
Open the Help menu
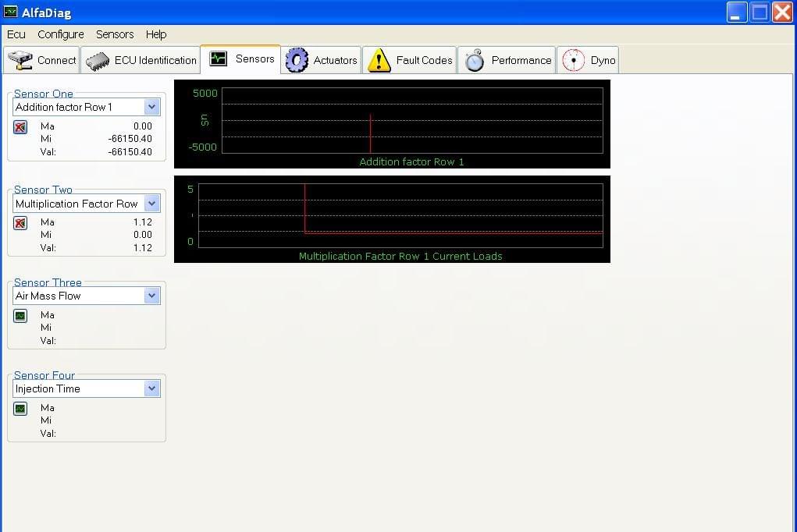pyautogui.click(x=156, y=34)
